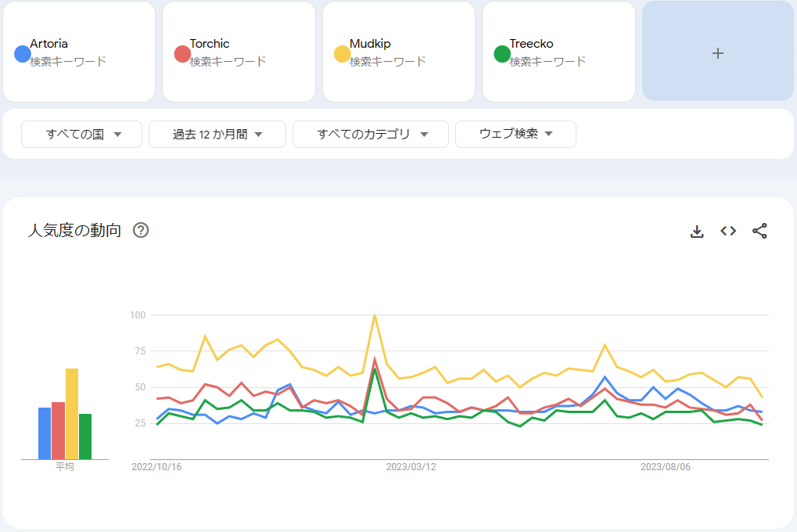Share the interest over time chart
The height and width of the screenshot is (532, 797).
pos(759,231)
